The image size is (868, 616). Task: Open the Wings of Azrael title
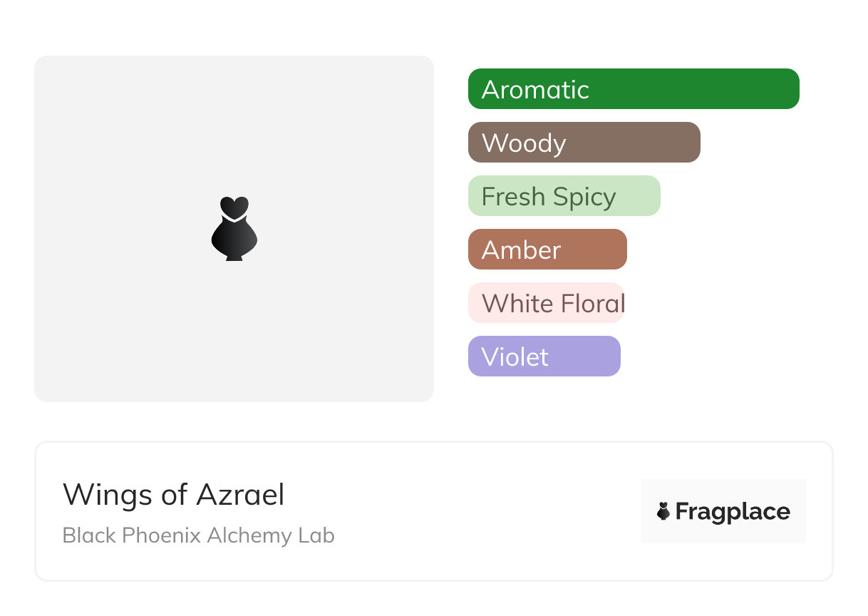click(x=174, y=495)
